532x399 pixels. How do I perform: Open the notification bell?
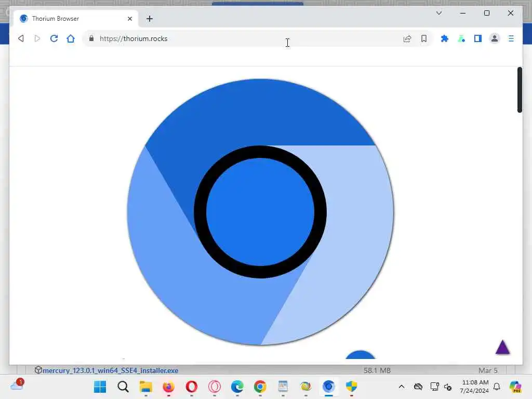497,387
